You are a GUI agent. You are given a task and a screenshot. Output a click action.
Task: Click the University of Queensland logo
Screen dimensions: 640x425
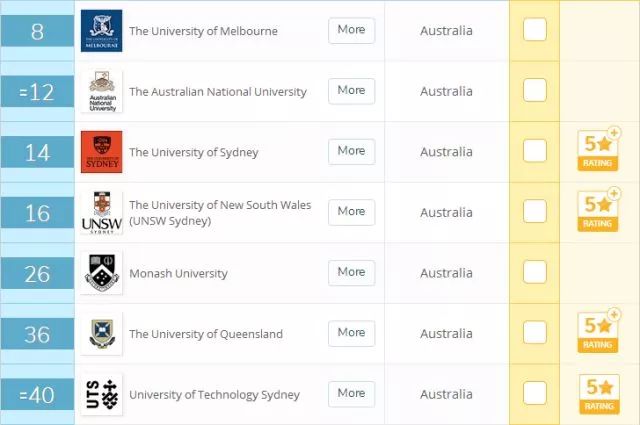click(x=101, y=334)
